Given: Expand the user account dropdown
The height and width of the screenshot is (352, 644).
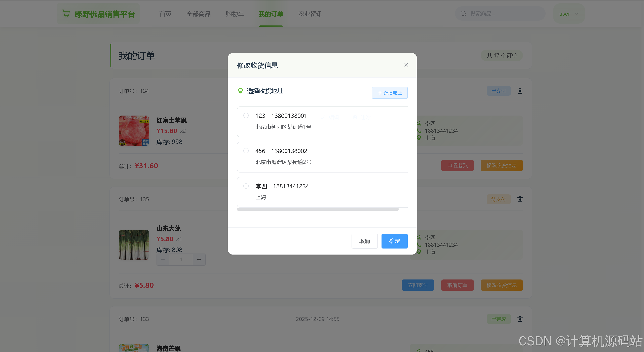Looking at the screenshot, I should click(x=569, y=14).
